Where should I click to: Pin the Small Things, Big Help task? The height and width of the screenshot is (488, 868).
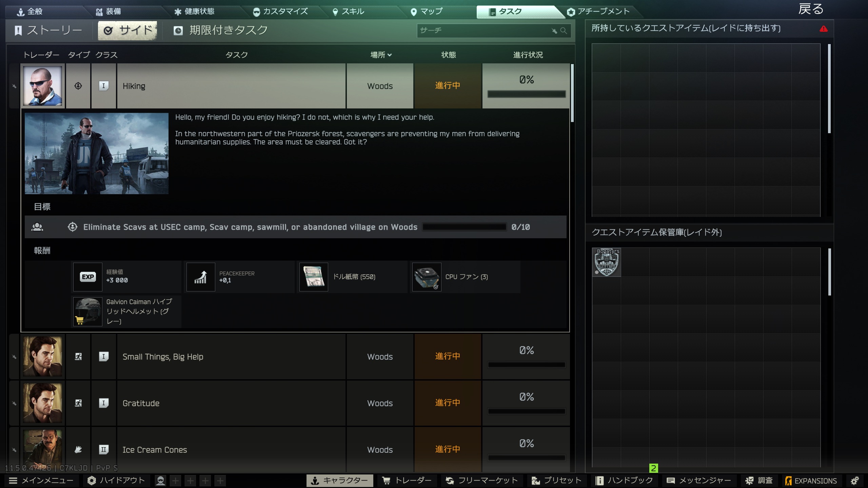click(14, 357)
